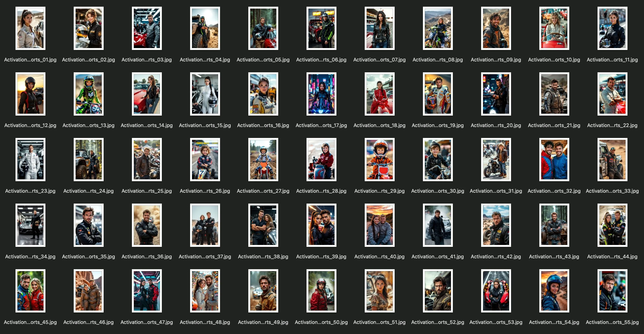Open the Activation...orts_11.jpg thumbnail
Viewport: 644px width, 334px height.
click(x=612, y=28)
